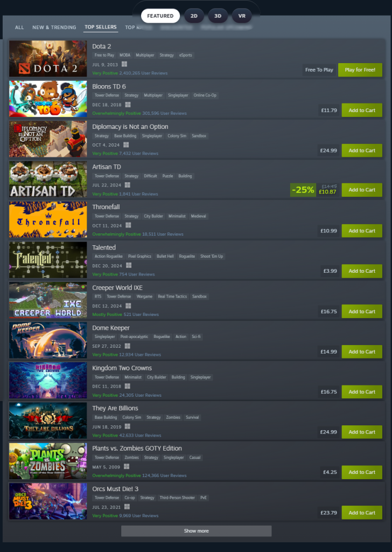Click Play for Free! button for Dota 2
The height and width of the screenshot is (552, 392).
(360, 70)
